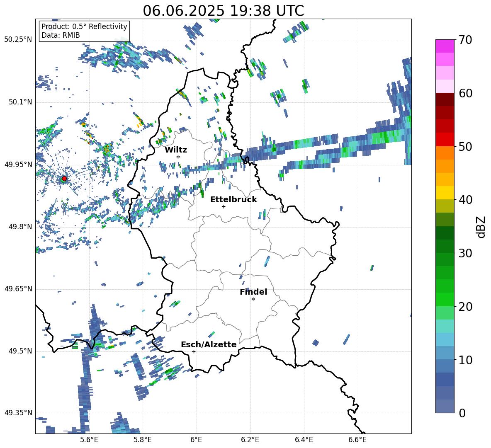Click the 49.65°N latitude label
This screenshot has height=448, width=491.
click(18, 289)
